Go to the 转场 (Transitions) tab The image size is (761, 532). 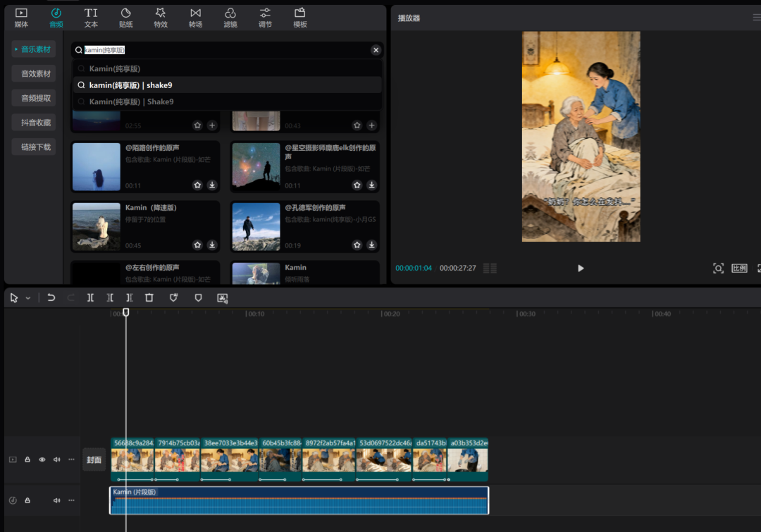click(196, 18)
